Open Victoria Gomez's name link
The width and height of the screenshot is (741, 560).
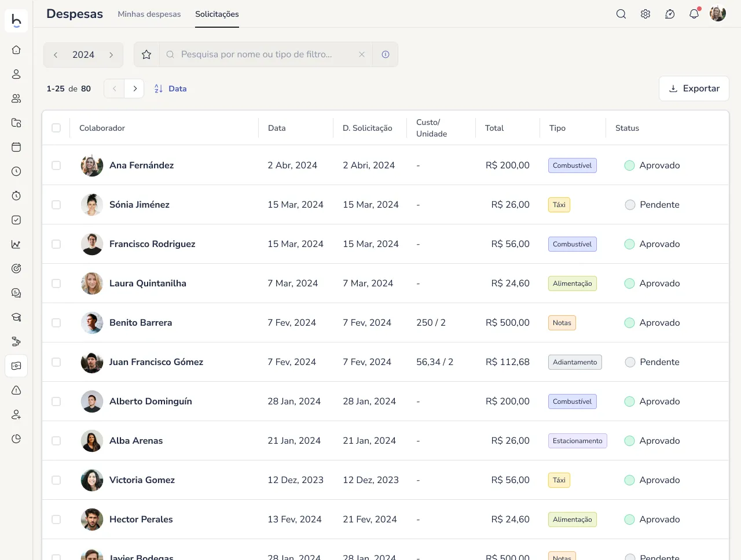(x=142, y=480)
